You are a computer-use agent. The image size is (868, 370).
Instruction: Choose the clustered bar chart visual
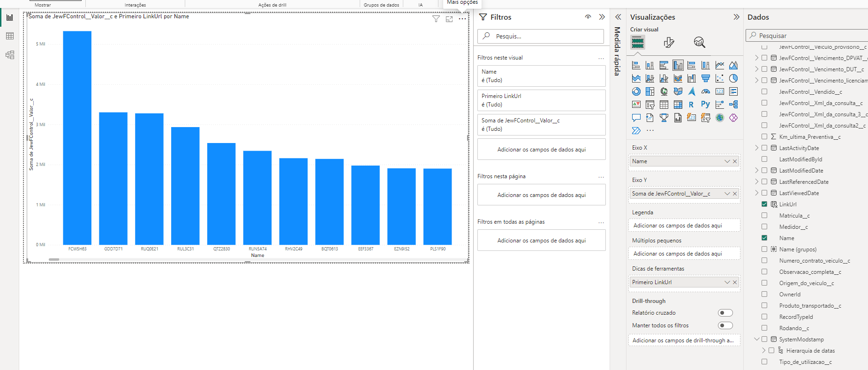(x=664, y=65)
